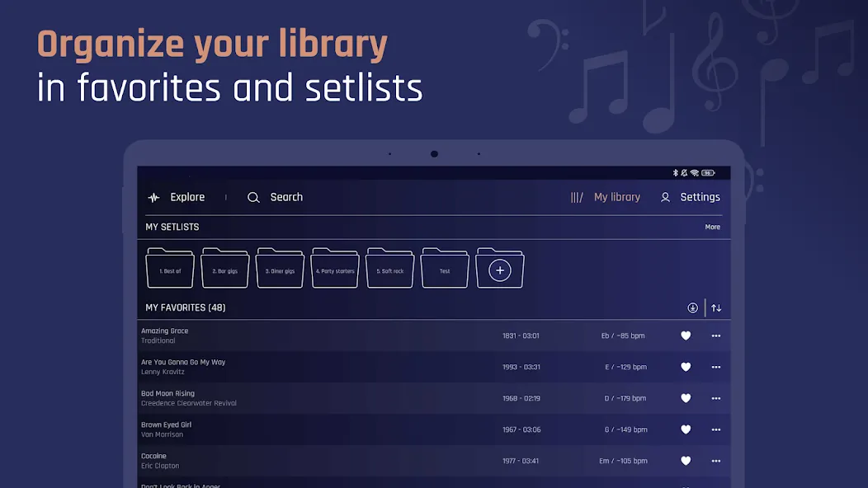Click the MY SETLISTS heading

click(x=172, y=227)
